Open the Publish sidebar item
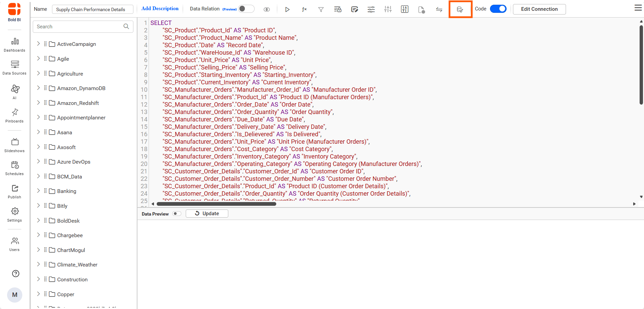 tap(15, 192)
